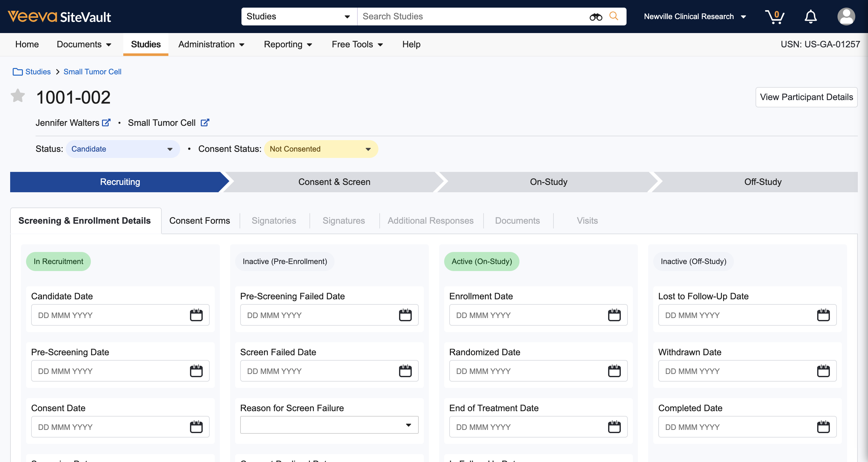The image size is (868, 462).
Task: Open calendar picker for Pre-Screening Failed Date
Action: (x=405, y=315)
